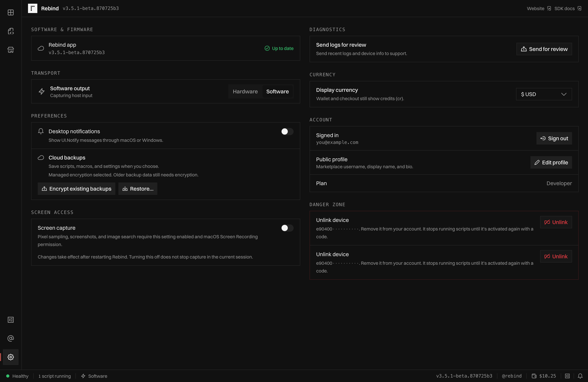This screenshot has height=382, width=588.
Task: Select Software transport option
Action: pos(277,91)
